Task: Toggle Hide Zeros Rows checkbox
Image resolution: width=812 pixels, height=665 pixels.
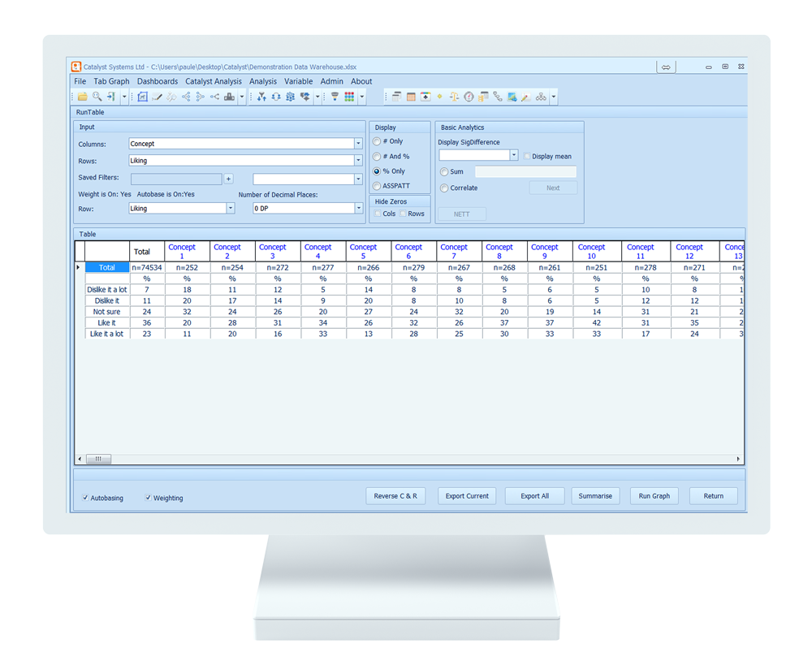Action: (403, 214)
